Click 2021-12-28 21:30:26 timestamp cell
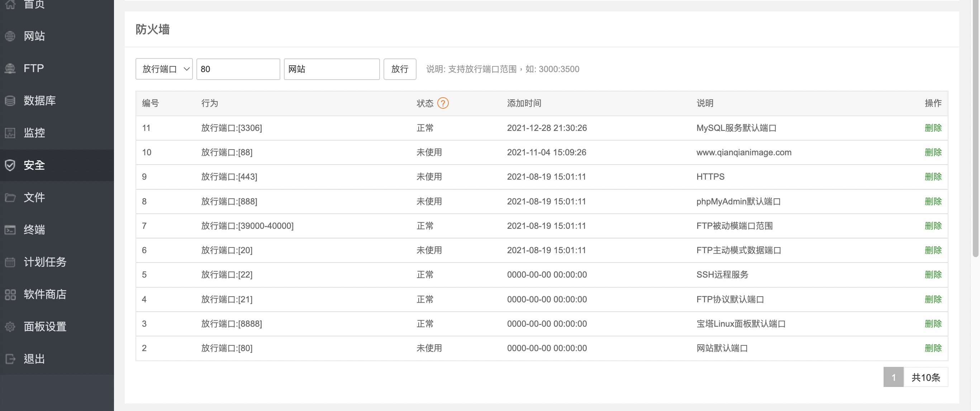 point(547,128)
